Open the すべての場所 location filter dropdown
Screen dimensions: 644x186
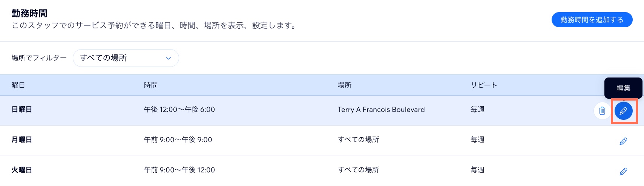coord(126,58)
